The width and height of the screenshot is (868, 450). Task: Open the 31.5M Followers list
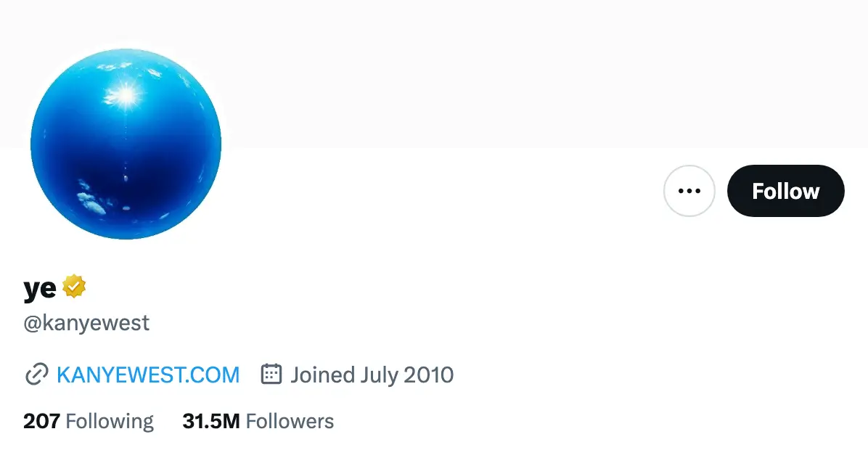[258, 421]
